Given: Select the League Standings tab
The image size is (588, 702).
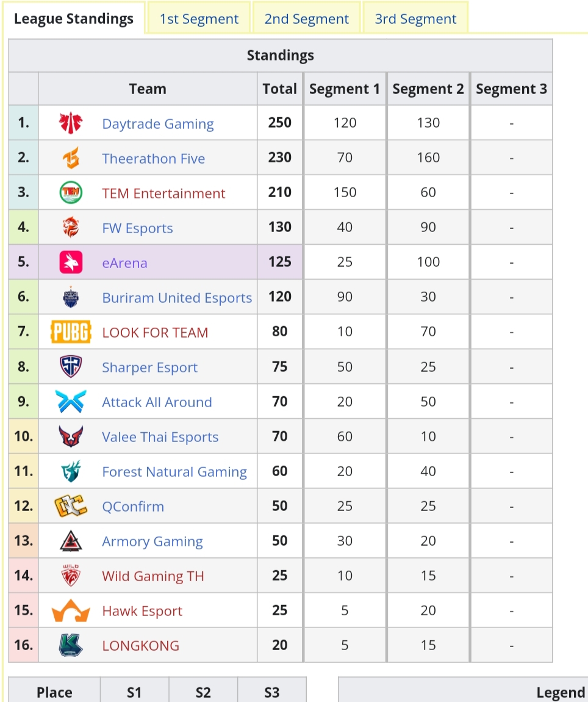Looking at the screenshot, I should 74,19.
